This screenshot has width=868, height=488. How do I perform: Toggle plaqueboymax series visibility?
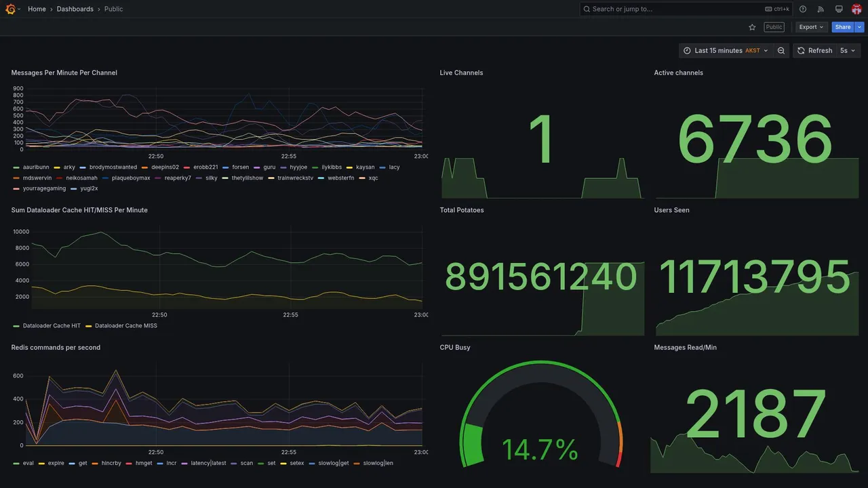click(x=131, y=178)
